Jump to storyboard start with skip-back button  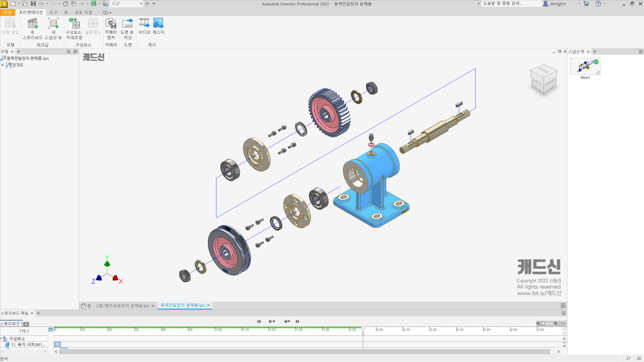point(259,321)
